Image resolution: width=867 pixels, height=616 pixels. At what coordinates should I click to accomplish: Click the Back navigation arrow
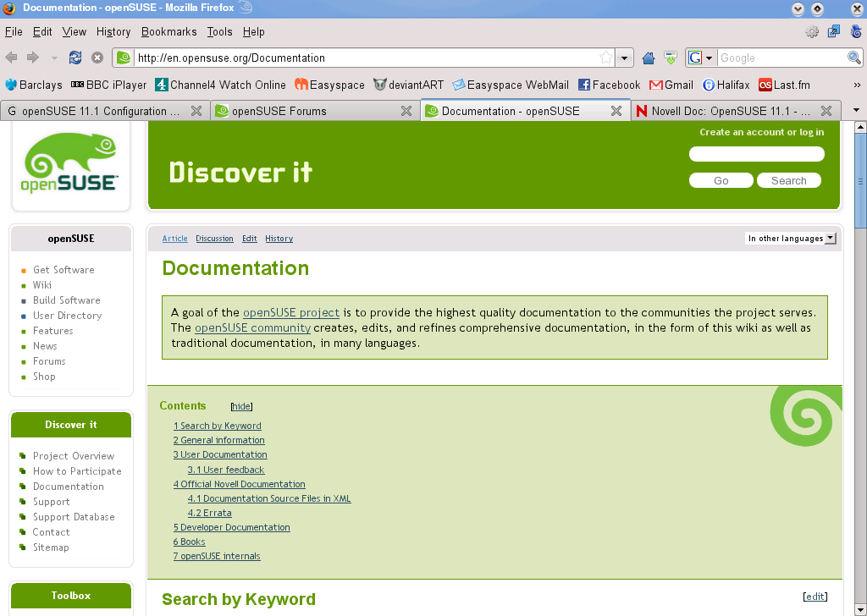pyautogui.click(x=11, y=58)
